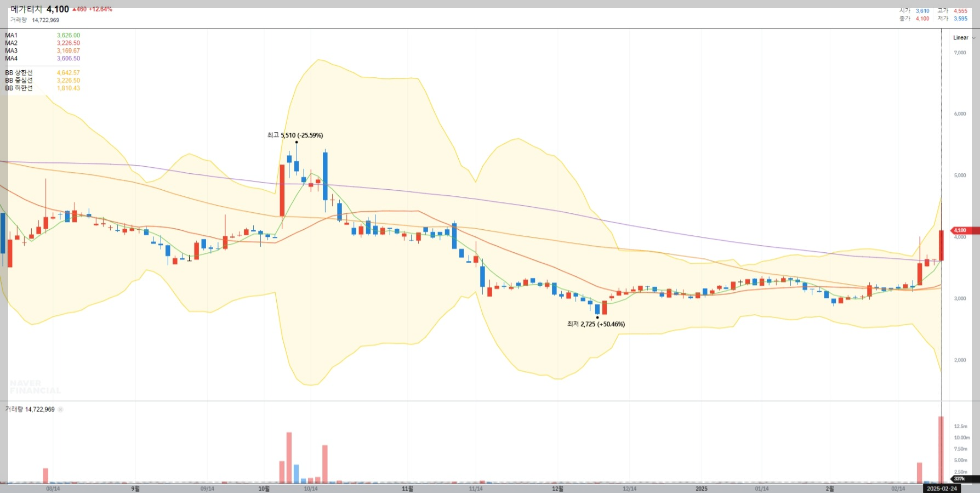Click the 12월 label on time axis
The image size is (980, 493).
pos(557,489)
